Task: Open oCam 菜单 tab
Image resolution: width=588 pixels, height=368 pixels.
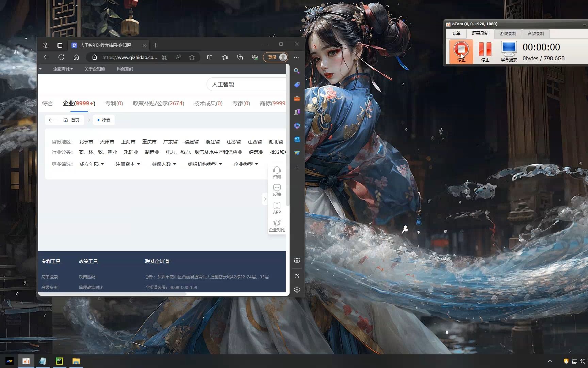Action: click(456, 33)
